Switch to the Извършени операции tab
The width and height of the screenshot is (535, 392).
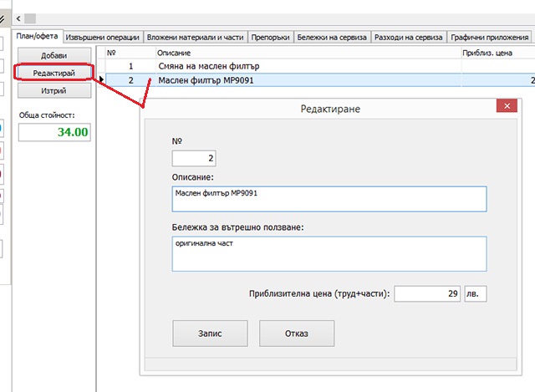point(100,38)
